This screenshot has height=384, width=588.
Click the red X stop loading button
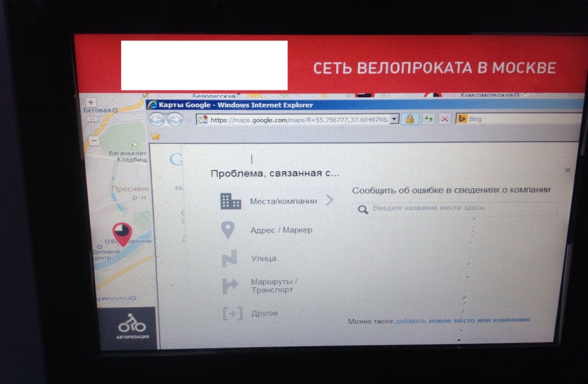coord(445,119)
